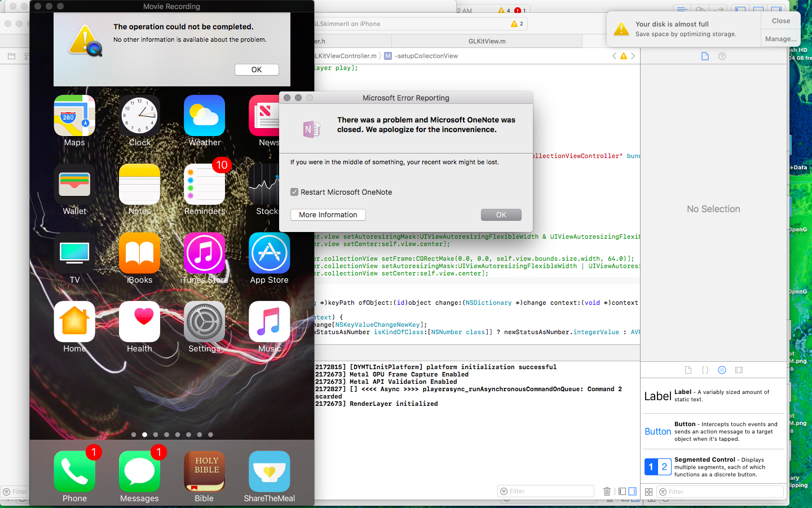The image size is (812, 508).
Task: Show the Media library
Action: [x=739, y=370]
